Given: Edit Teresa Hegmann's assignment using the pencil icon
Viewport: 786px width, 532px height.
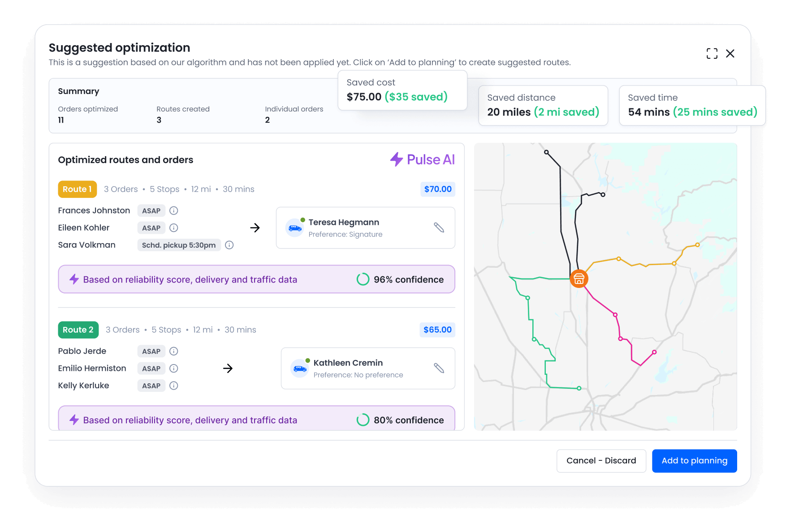Looking at the screenshot, I should pyautogui.click(x=439, y=227).
